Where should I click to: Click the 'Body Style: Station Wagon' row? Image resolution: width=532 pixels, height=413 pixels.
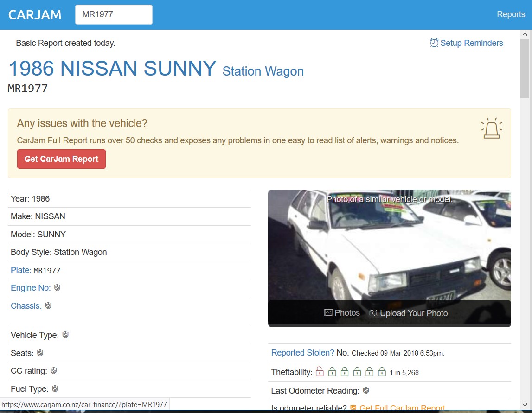[x=129, y=252]
